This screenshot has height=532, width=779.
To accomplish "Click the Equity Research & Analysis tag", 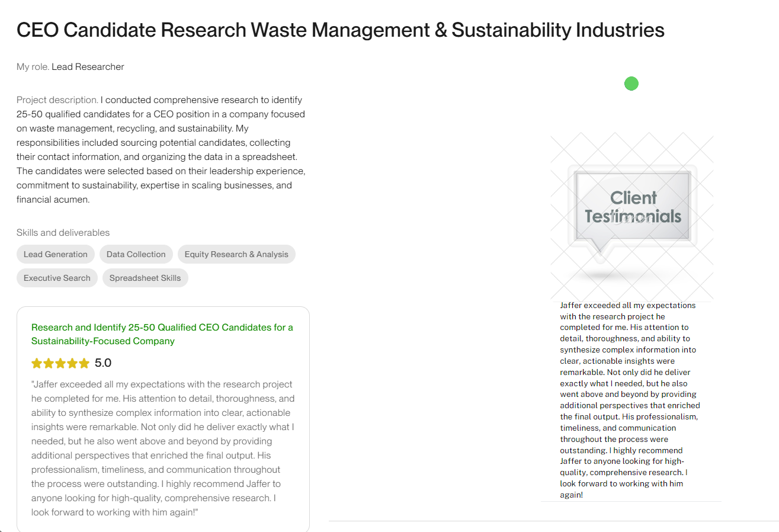I will 236,254.
